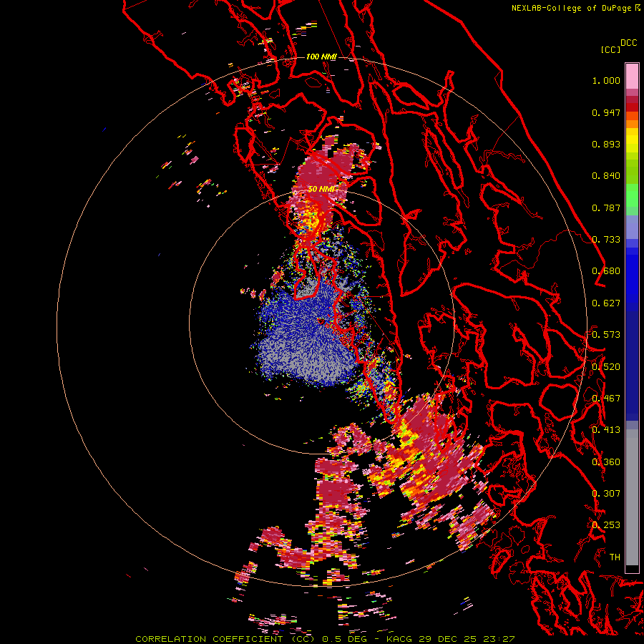644x644 pixels.
Task: Click the 50 NMI range ring label
Action: tap(321, 189)
